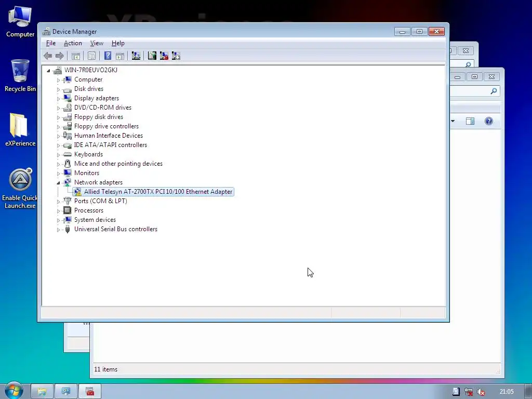Click the 21:05 clock in the tray

tap(507, 392)
